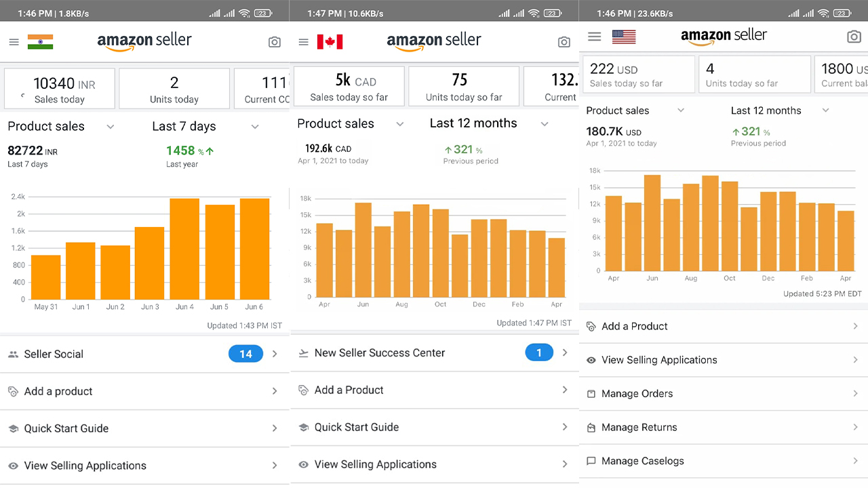The height and width of the screenshot is (488, 868).
Task: Open hamburger menu on Canada seller screen
Action: click(303, 42)
